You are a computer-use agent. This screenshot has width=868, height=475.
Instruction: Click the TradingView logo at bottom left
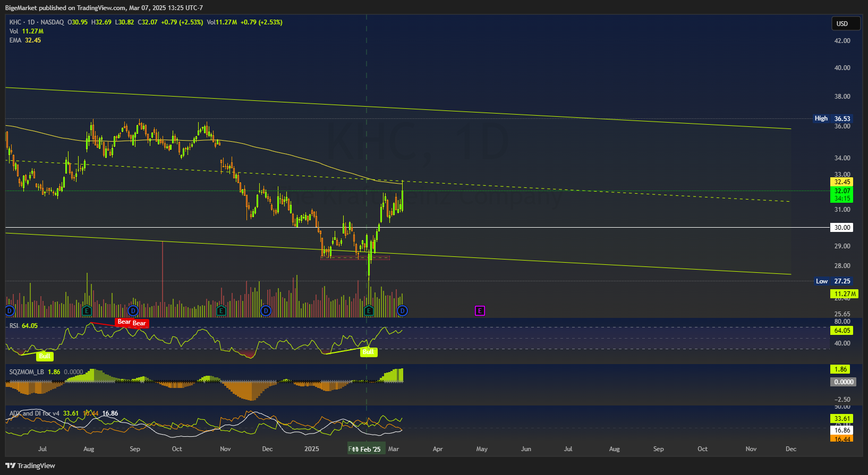click(x=30, y=465)
